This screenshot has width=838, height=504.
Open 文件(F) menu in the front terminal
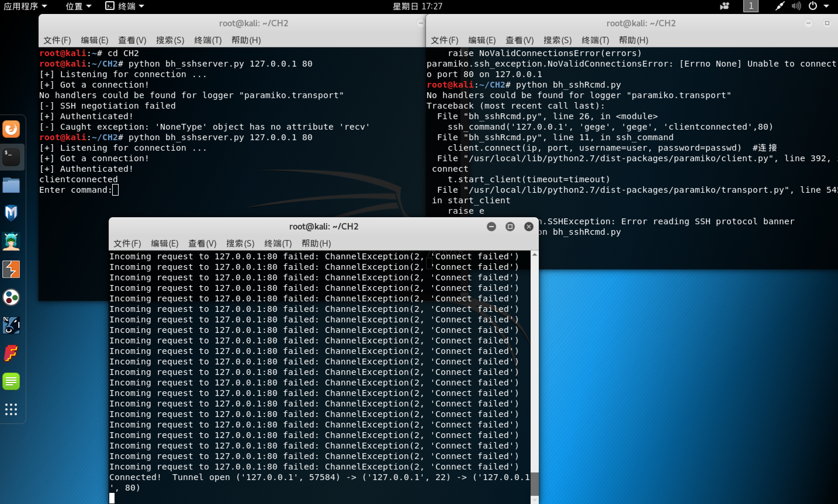[x=127, y=243]
